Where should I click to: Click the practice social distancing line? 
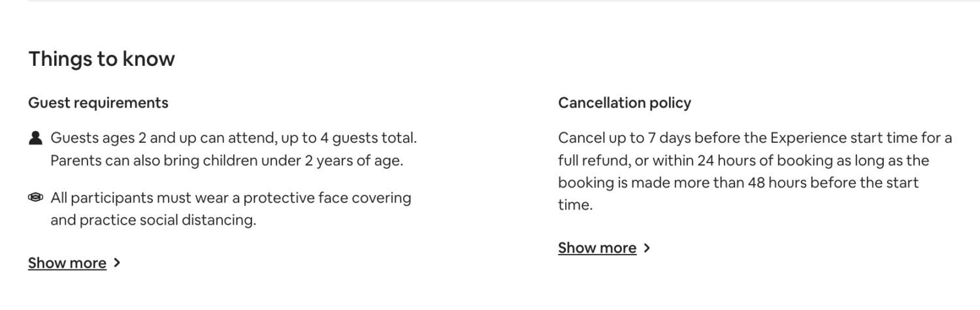pos(153,220)
